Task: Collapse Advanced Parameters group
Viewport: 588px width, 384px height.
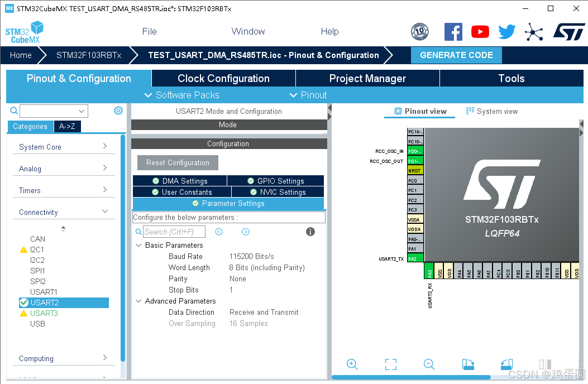Action: (x=138, y=301)
